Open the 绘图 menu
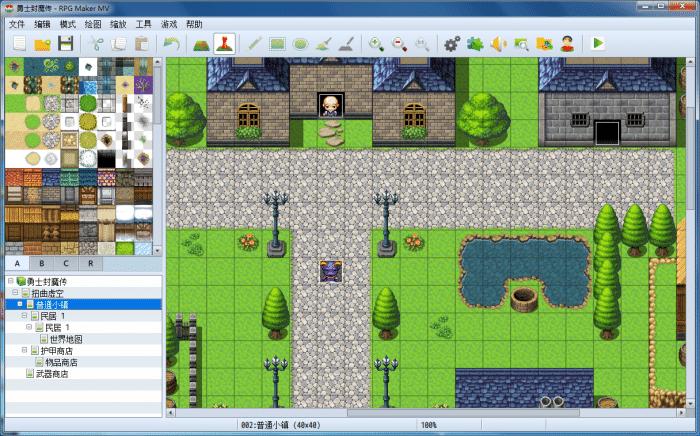This screenshot has width=700, height=436. point(93,24)
